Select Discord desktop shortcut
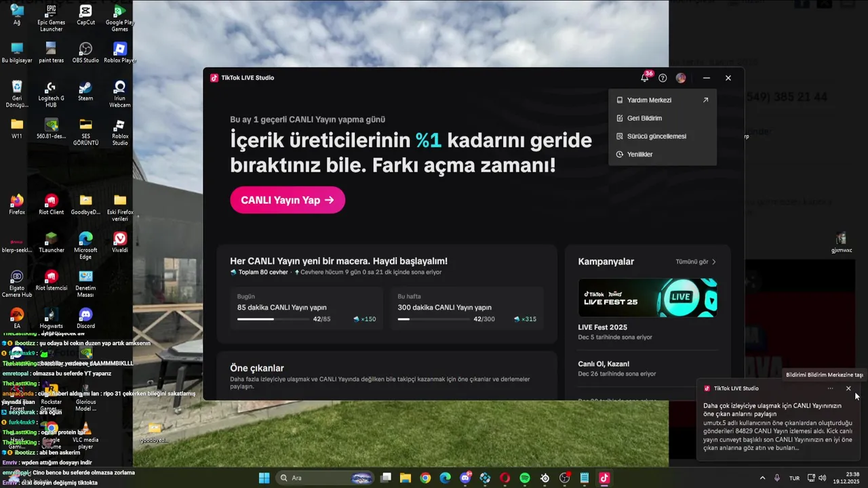The width and height of the screenshot is (868, 488). pos(85,319)
